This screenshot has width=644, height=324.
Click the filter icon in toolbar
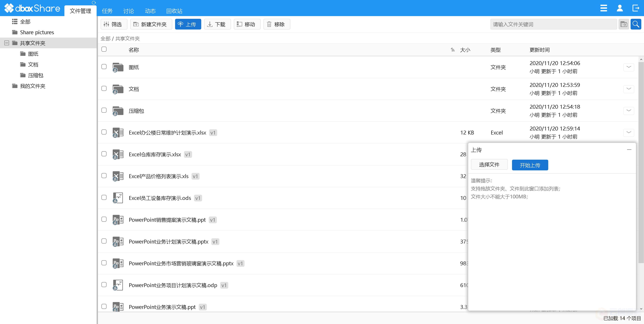[112, 24]
